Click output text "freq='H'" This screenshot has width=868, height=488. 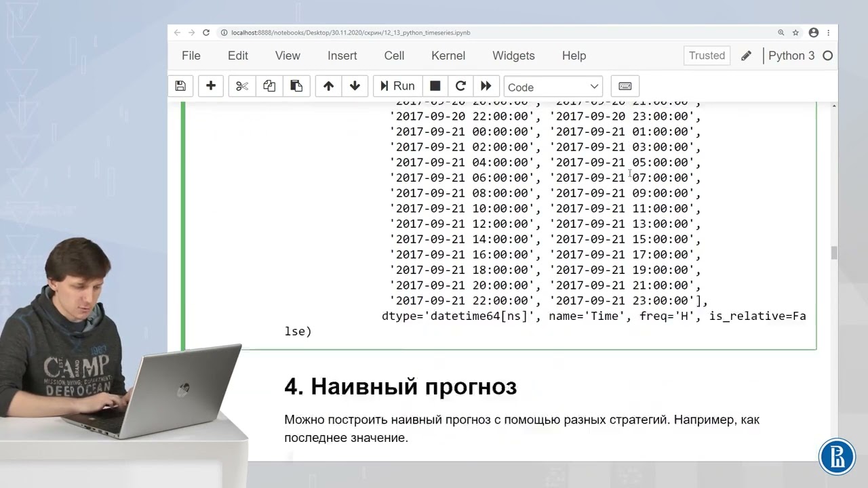(x=667, y=316)
